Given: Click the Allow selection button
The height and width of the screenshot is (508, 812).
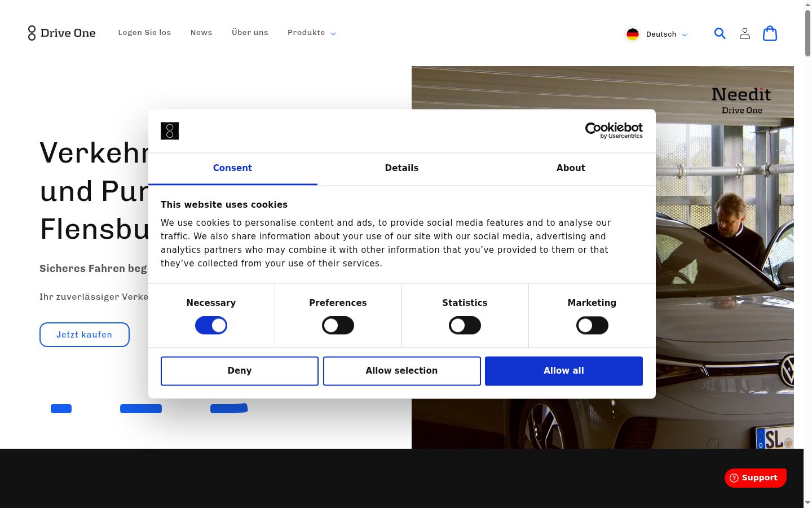Looking at the screenshot, I should [x=401, y=371].
